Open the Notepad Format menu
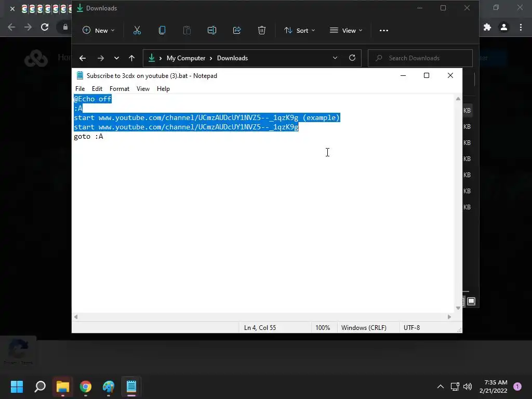The image size is (532, 399). tap(119, 89)
